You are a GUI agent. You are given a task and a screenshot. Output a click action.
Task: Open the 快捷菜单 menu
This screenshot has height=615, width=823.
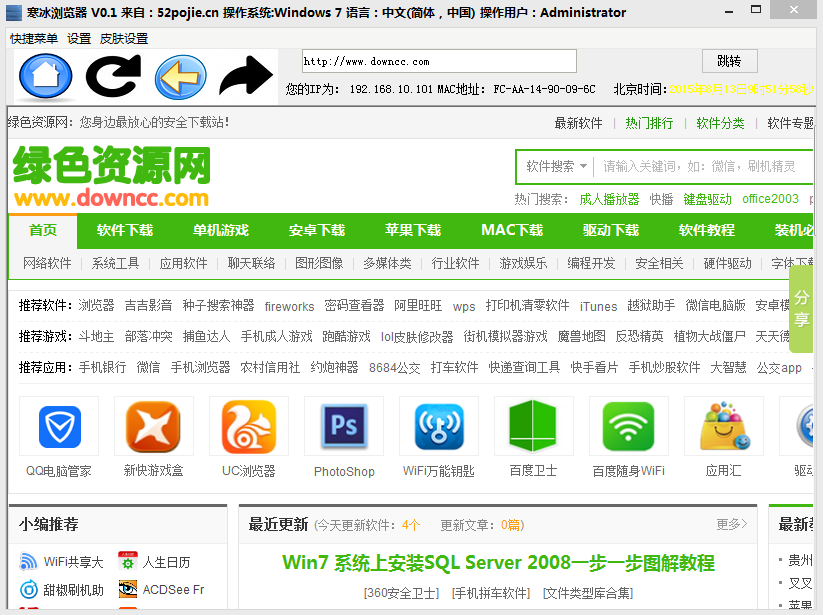click(x=25, y=38)
